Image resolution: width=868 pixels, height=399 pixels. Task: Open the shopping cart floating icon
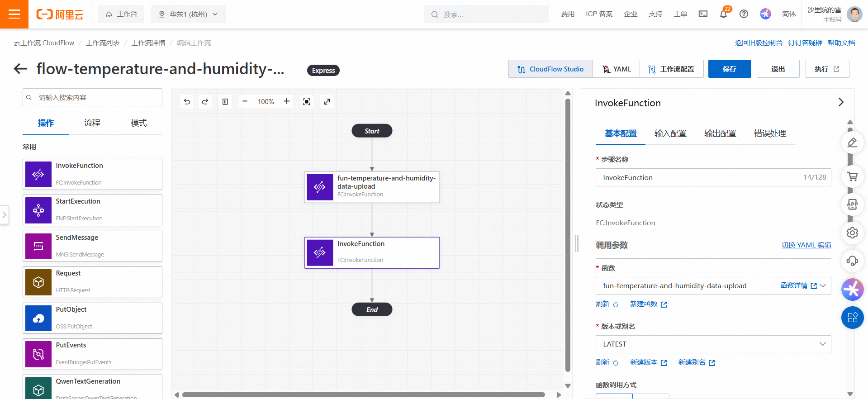tap(852, 176)
